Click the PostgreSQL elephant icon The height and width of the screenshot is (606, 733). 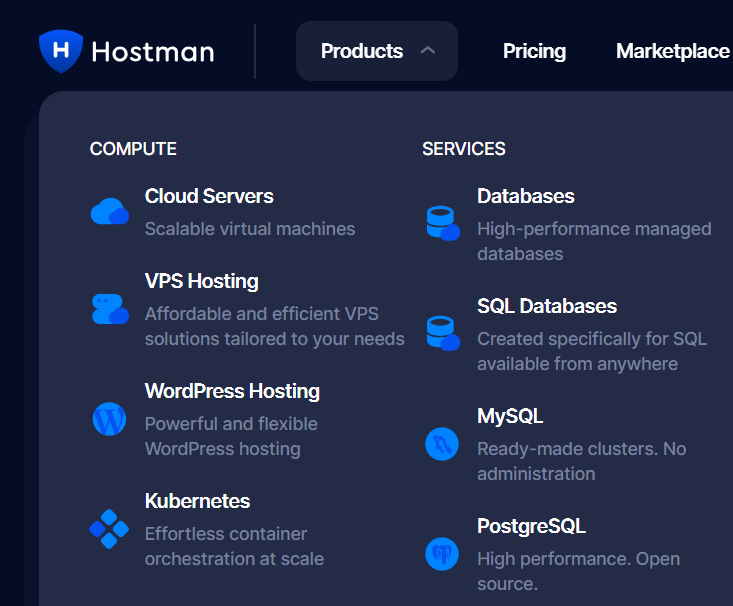[x=442, y=554]
